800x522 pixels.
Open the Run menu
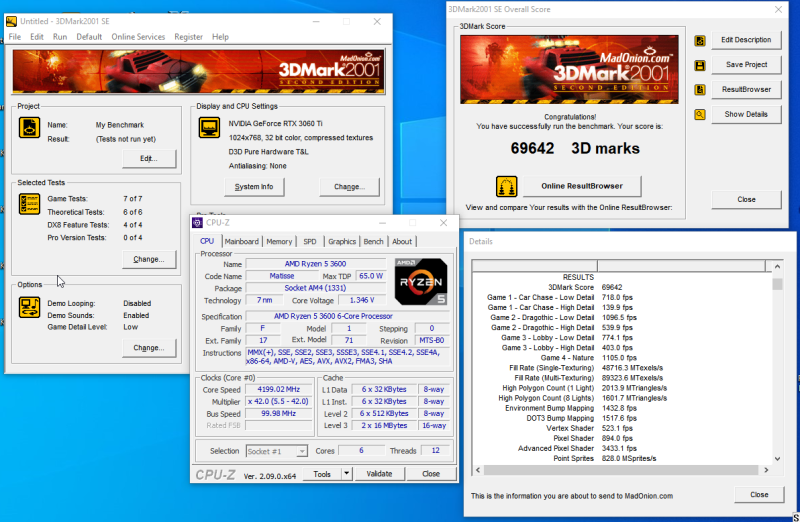coord(60,37)
